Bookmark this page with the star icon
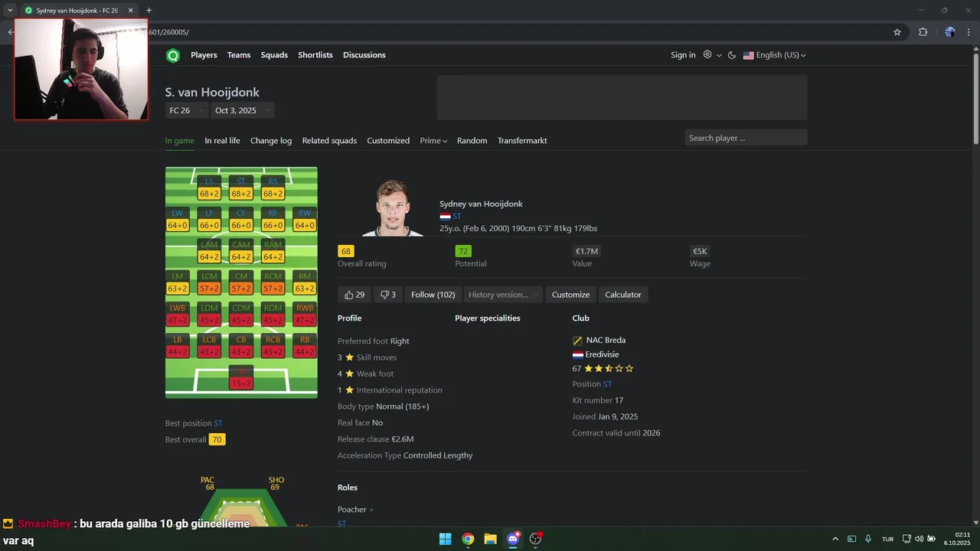The height and width of the screenshot is (551, 980). coord(897,32)
